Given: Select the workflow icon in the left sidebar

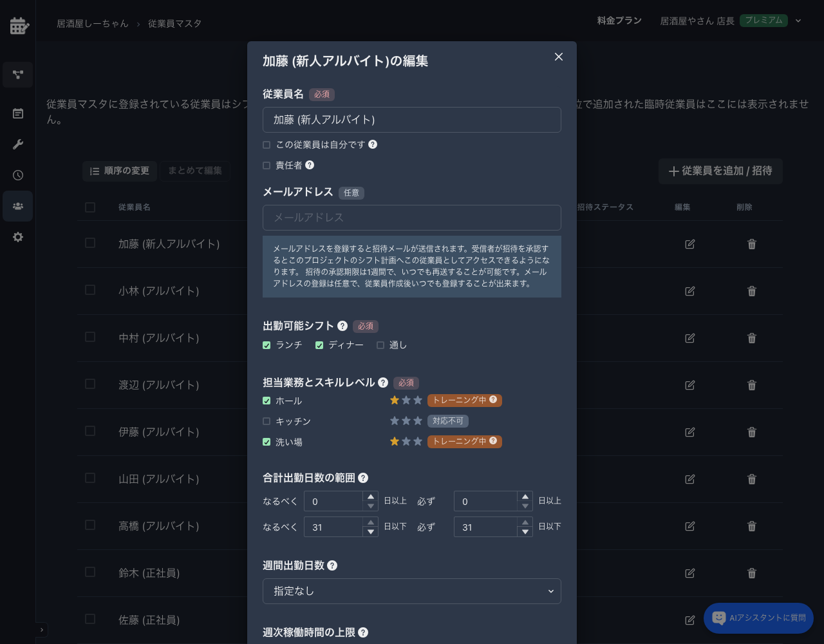Looking at the screenshot, I should point(17,75).
